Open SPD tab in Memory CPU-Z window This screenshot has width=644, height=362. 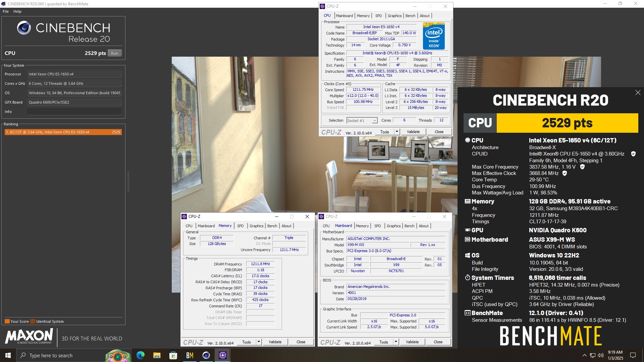(240, 226)
